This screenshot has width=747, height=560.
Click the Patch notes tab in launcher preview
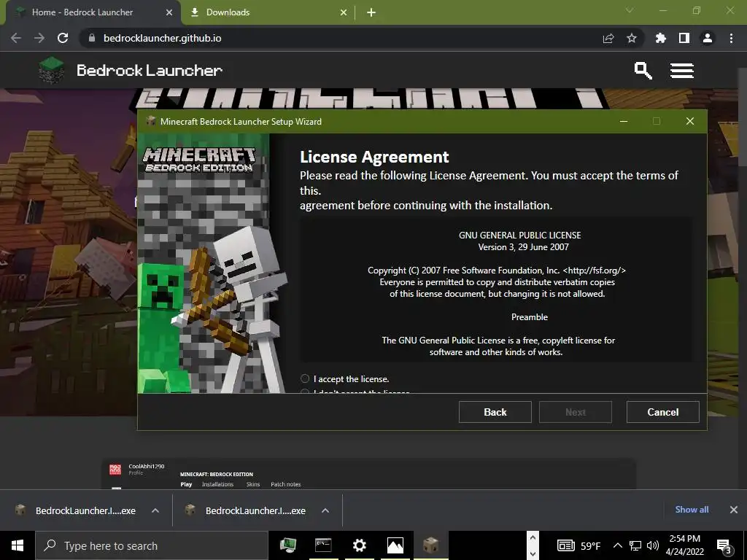(x=286, y=484)
